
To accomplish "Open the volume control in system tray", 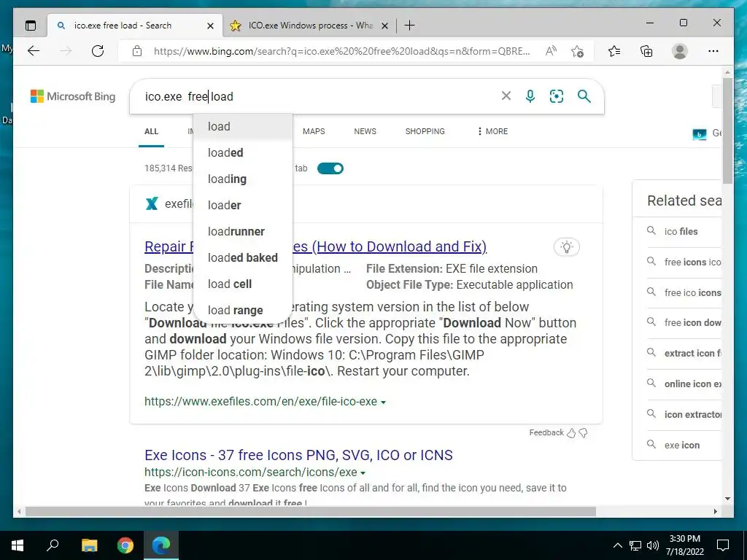I will 653,545.
